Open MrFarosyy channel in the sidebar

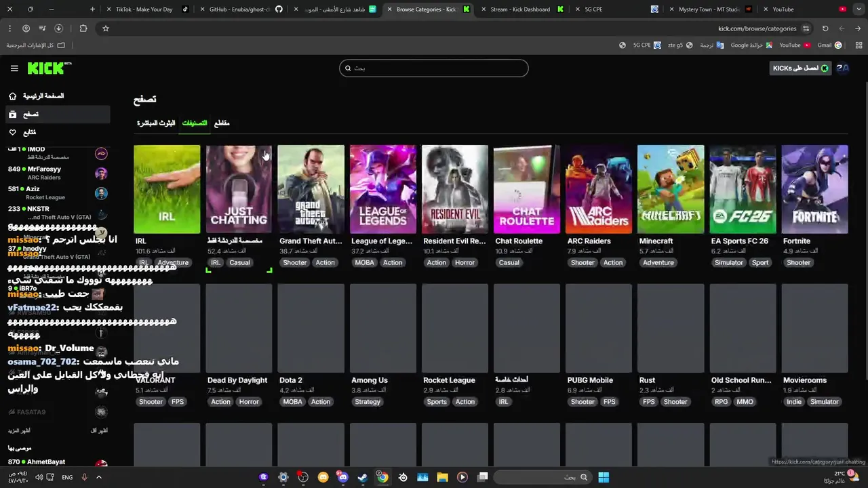(x=58, y=173)
